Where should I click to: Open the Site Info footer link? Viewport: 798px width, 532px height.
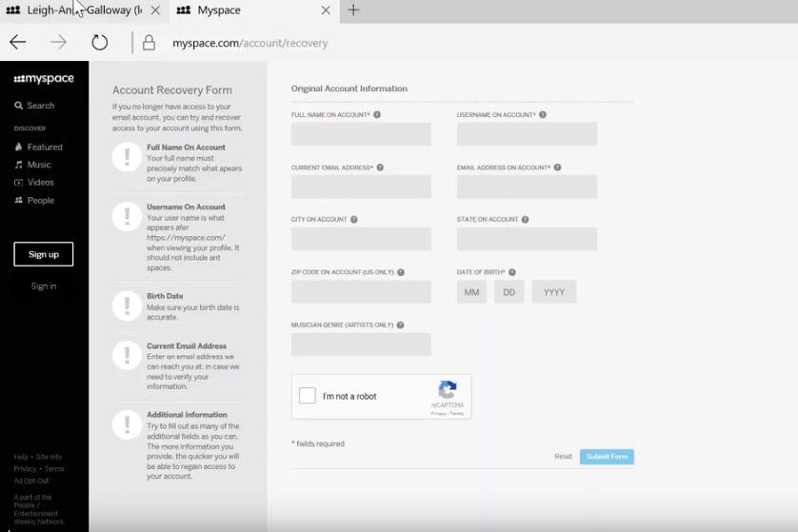(49, 457)
